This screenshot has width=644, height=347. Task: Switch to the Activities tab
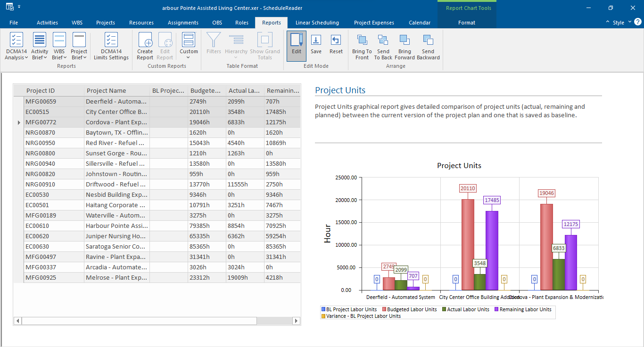[x=47, y=22]
